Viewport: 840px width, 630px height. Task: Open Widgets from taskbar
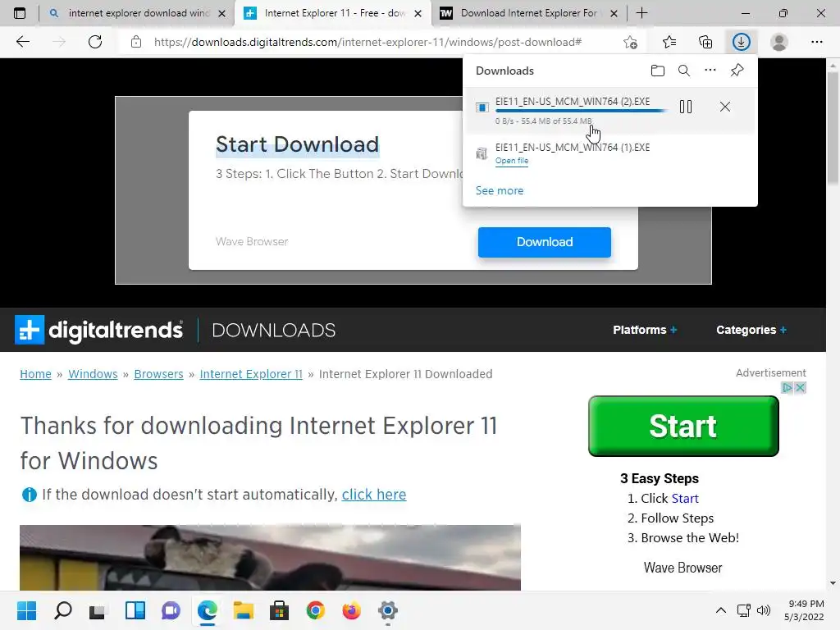(135, 610)
